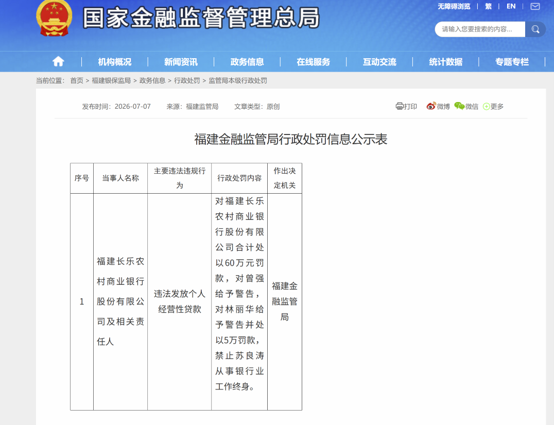Click the search magnifier button
The image size is (554, 425).
click(535, 29)
